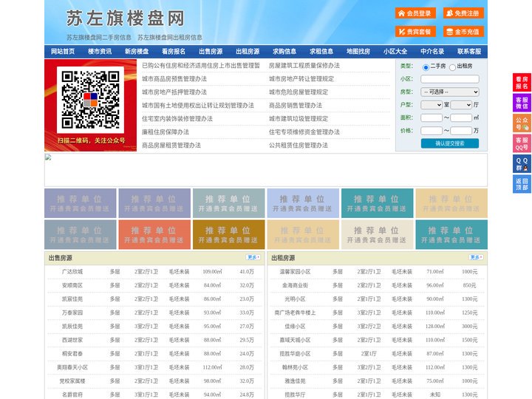
Task: Open 温馨家园小区 rental listing
Action: pos(295,272)
